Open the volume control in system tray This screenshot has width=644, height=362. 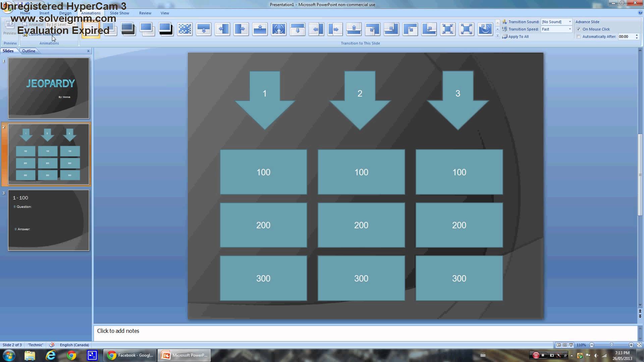pyautogui.click(x=596, y=356)
